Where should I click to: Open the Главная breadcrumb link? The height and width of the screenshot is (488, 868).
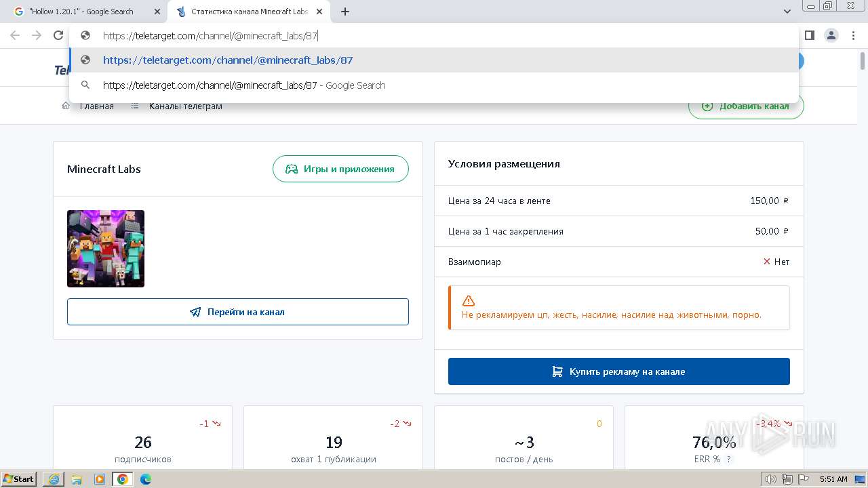96,106
